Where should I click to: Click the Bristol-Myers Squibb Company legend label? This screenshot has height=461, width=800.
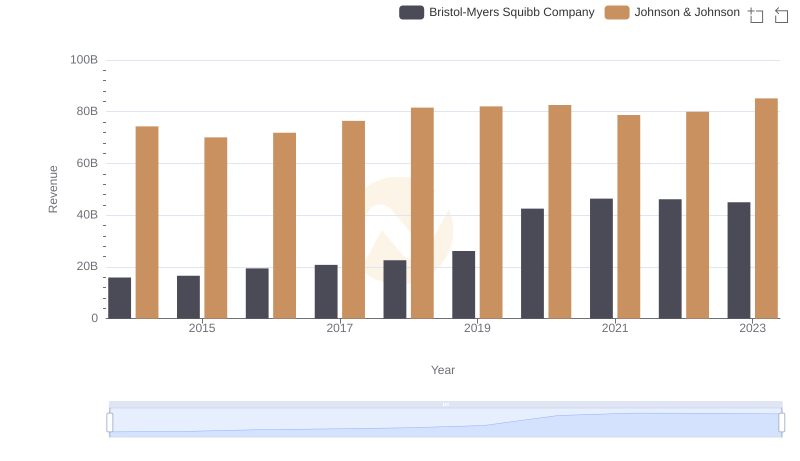pos(512,12)
